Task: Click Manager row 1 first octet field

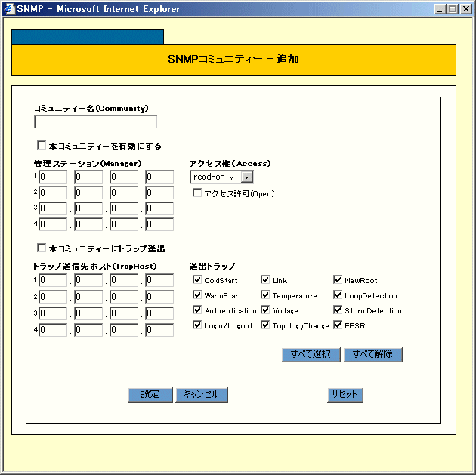Action: coord(53,177)
